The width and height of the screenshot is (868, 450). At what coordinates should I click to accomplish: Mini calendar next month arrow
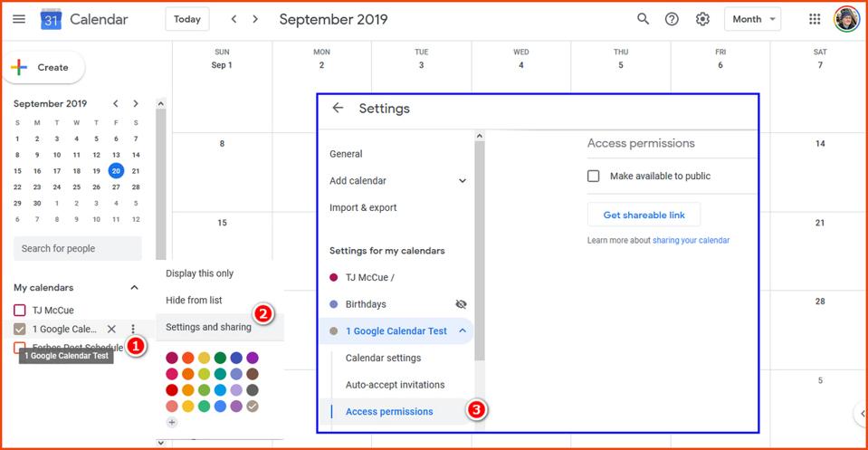point(135,103)
